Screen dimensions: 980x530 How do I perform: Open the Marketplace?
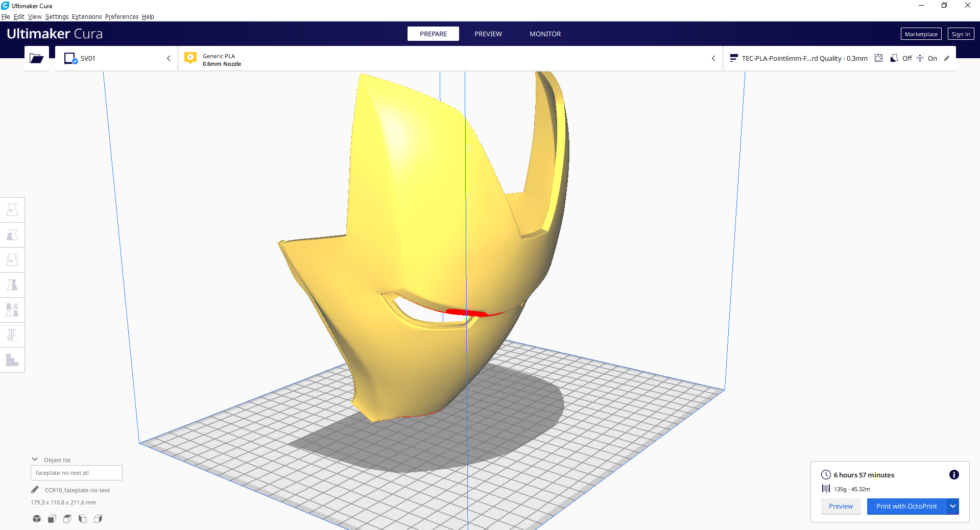coord(921,34)
